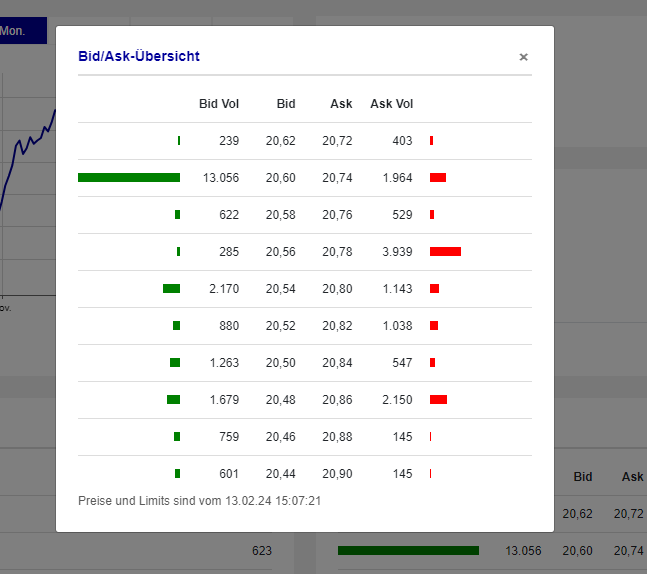Click the Bid Vol column header

click(219, 104)
